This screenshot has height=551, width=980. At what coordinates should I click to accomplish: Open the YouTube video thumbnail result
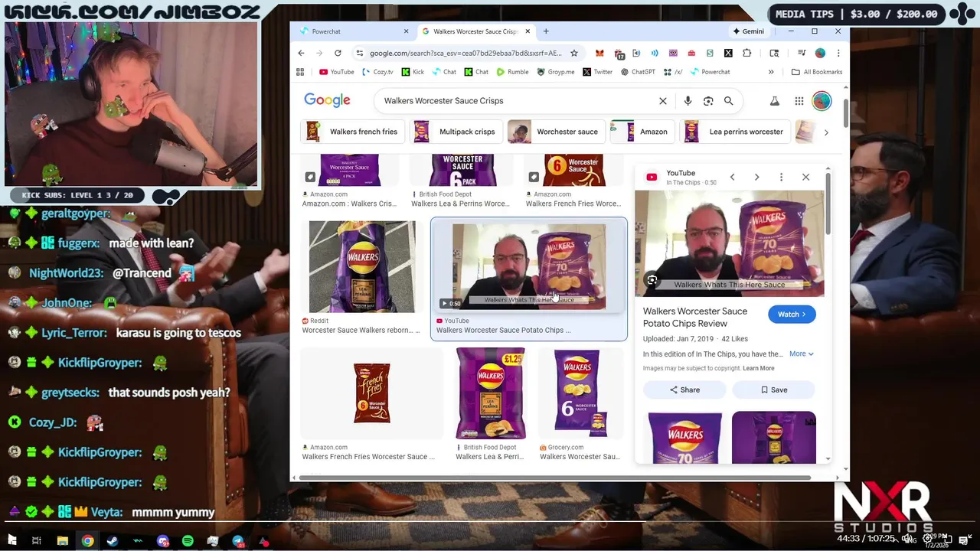528,267
